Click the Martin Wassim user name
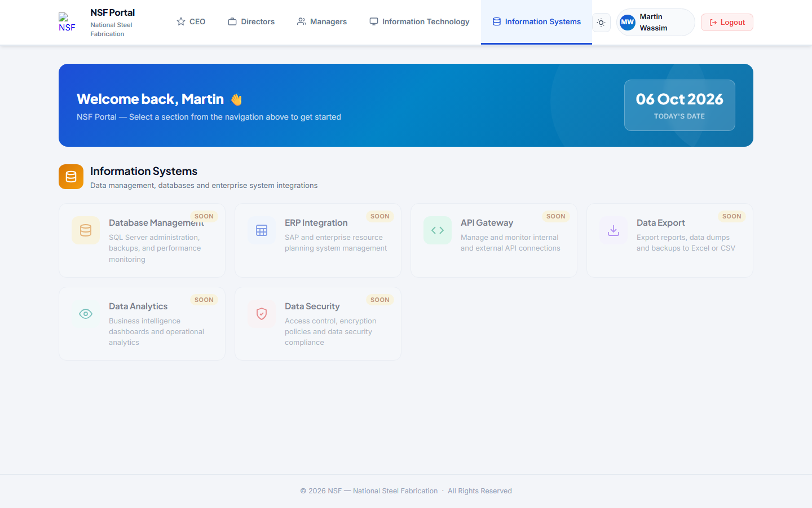 click(654, 22)
